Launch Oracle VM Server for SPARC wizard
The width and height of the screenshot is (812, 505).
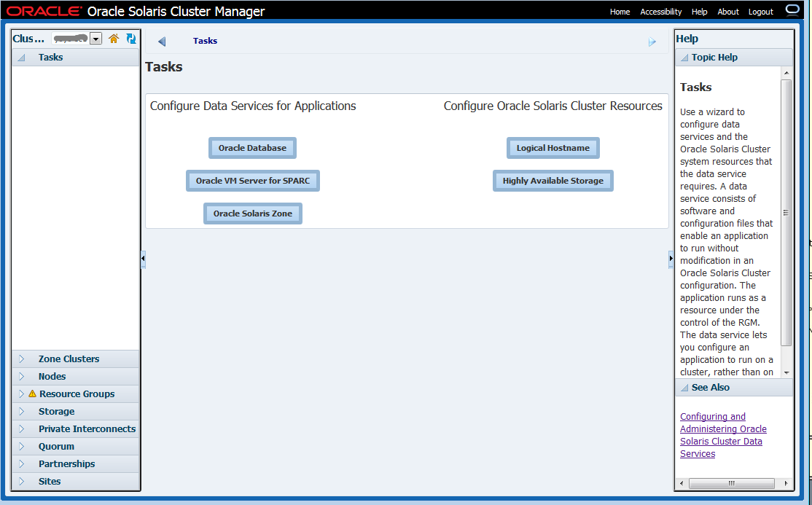click(253, 181)
